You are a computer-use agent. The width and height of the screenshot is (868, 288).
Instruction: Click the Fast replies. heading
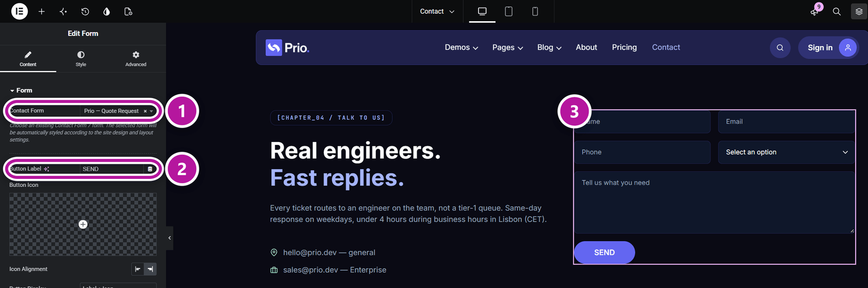(x=337, y=178)
